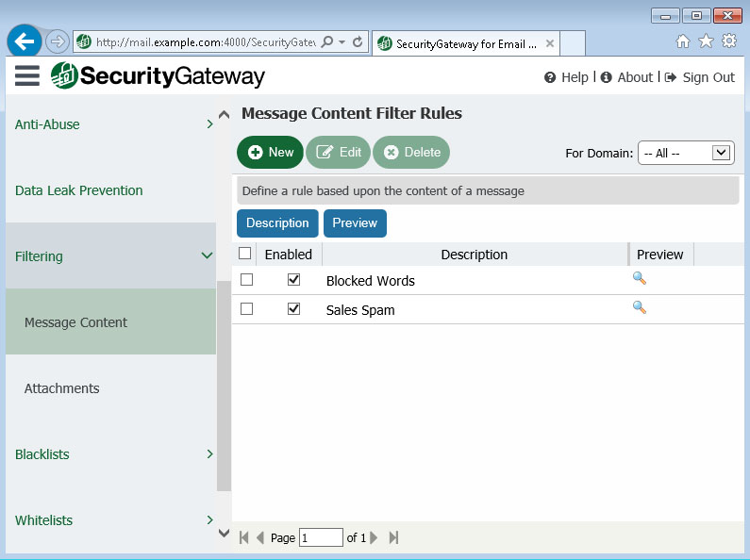
Task: Select the Blocked Words row checkbox
Action: [x=246, y=279]
